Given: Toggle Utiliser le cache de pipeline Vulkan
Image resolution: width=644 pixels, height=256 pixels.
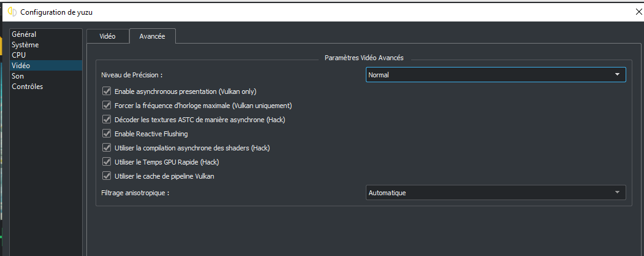Looking at the screenshot, I should coord(107,176).
